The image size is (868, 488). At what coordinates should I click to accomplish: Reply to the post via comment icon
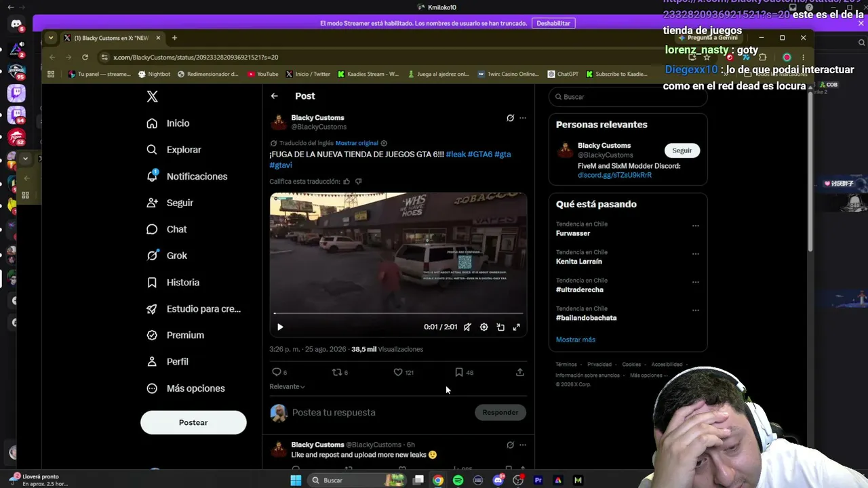277,372
